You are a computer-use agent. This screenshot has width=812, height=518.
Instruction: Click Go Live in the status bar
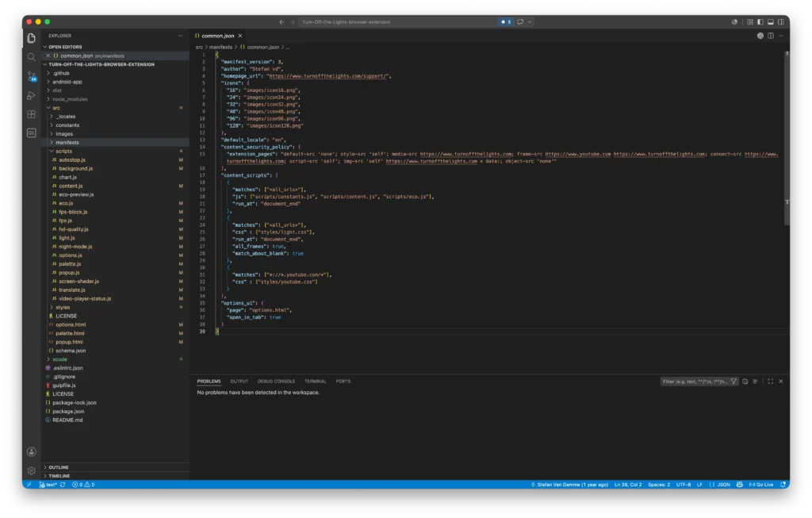761,485
